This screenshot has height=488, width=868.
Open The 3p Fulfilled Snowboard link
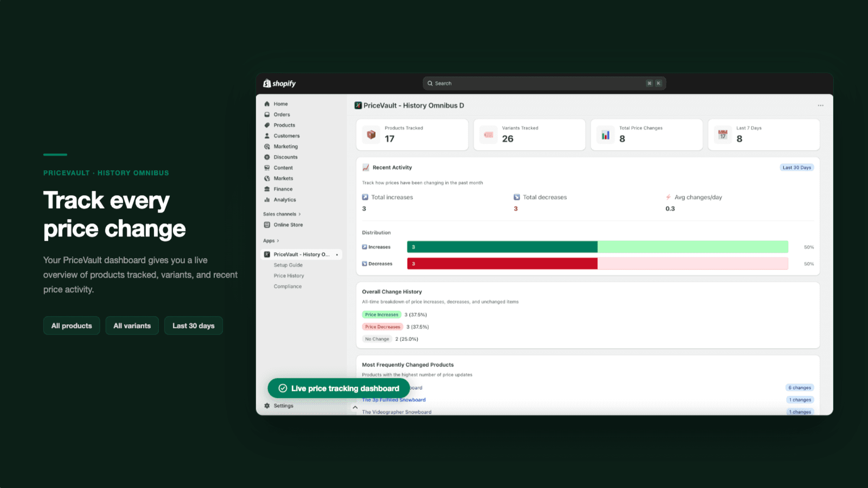[394, 400]
